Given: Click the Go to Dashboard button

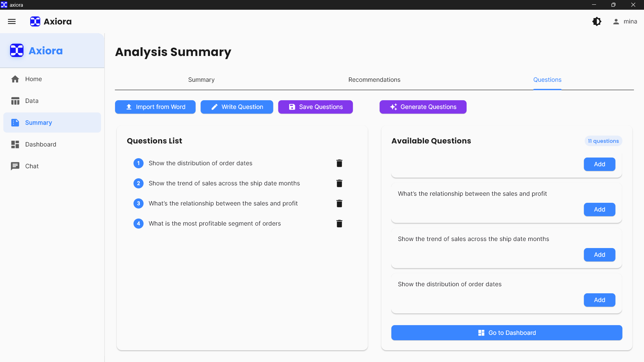Looking at the screenshot, I should 506,333.
